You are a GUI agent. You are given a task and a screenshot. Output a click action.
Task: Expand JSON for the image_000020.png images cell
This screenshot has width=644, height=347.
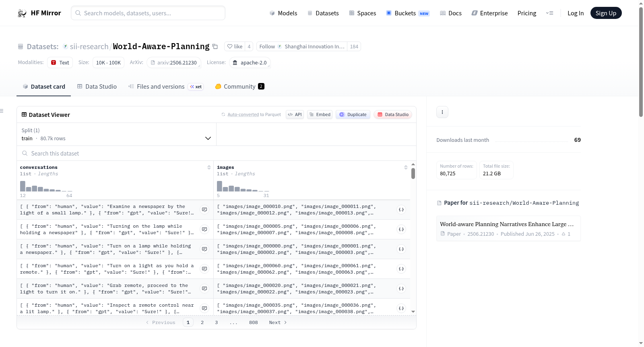coord(401,289)
